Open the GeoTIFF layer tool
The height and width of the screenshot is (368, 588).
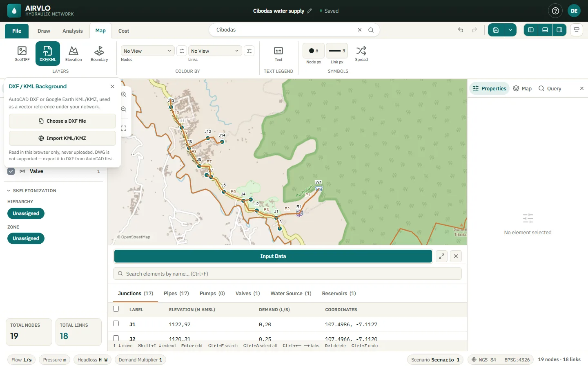click(x=22, y=54)
